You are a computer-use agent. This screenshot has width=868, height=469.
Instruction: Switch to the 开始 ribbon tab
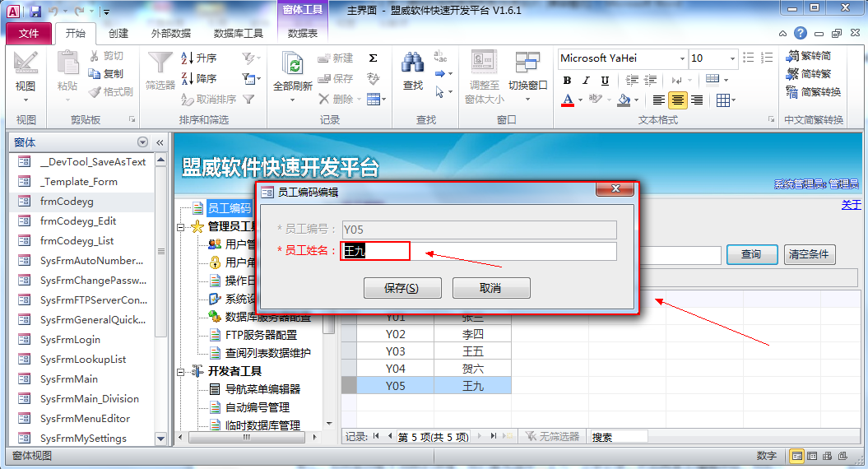pos(76,33)
